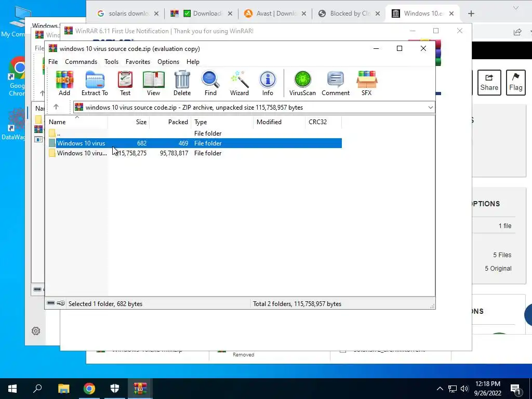Click the 'Total 2 folders' status bar text
Viewport: 532px width, 399px height.
(297, 303)
